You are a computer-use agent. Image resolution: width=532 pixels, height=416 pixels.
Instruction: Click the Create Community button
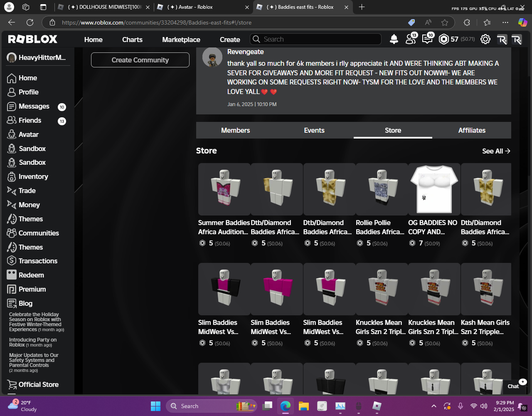[x=140, y=60]
